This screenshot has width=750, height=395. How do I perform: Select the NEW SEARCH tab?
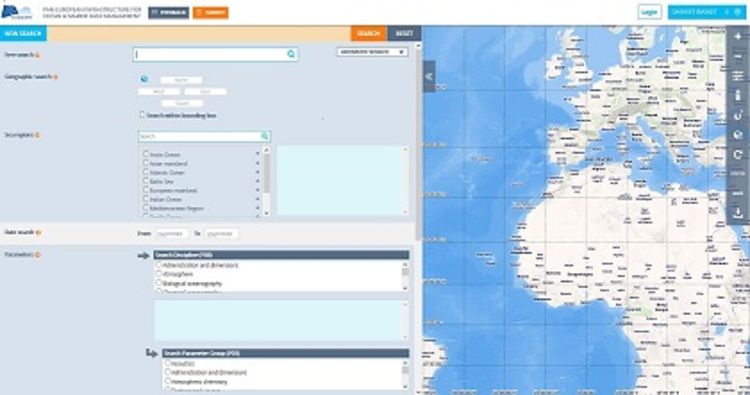(23, 33)
